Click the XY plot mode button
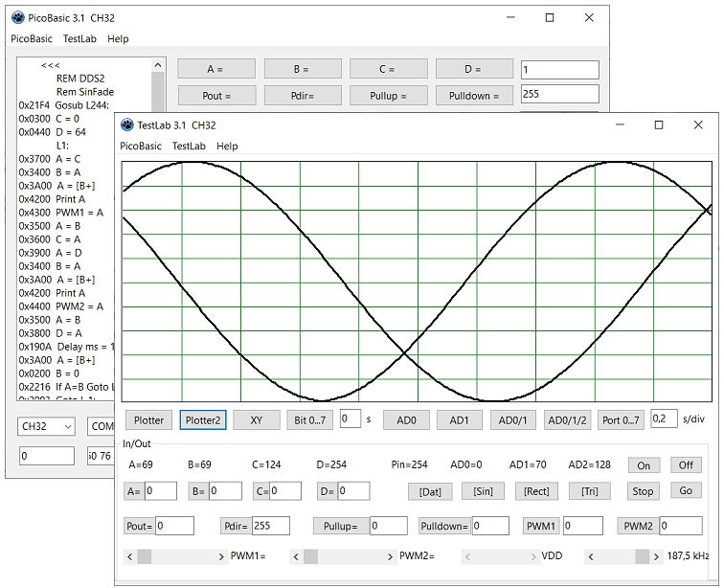 (x=257, y=420)
